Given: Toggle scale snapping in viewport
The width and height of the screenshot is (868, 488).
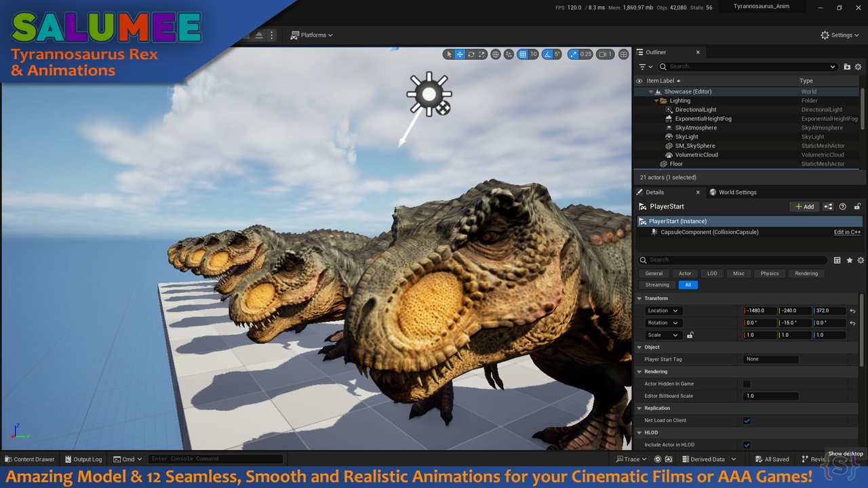Looking at the screenshot, I should [573, 54].
